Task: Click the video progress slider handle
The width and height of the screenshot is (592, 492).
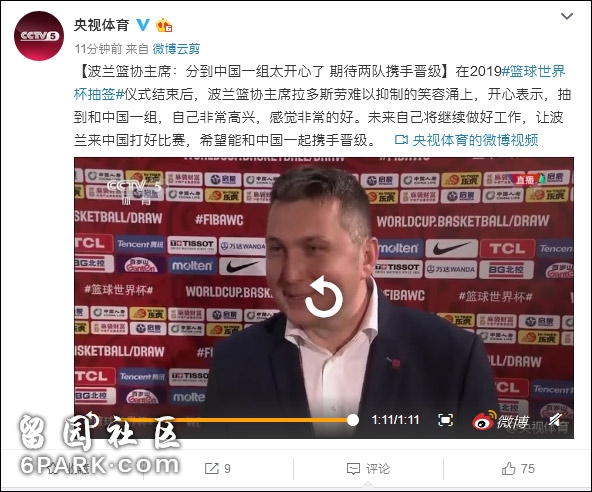Action: click(x=353, y=420)
